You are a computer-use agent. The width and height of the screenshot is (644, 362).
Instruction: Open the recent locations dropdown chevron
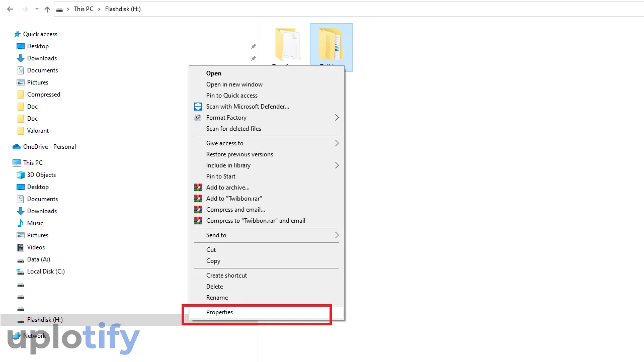[x=37, y=10]
